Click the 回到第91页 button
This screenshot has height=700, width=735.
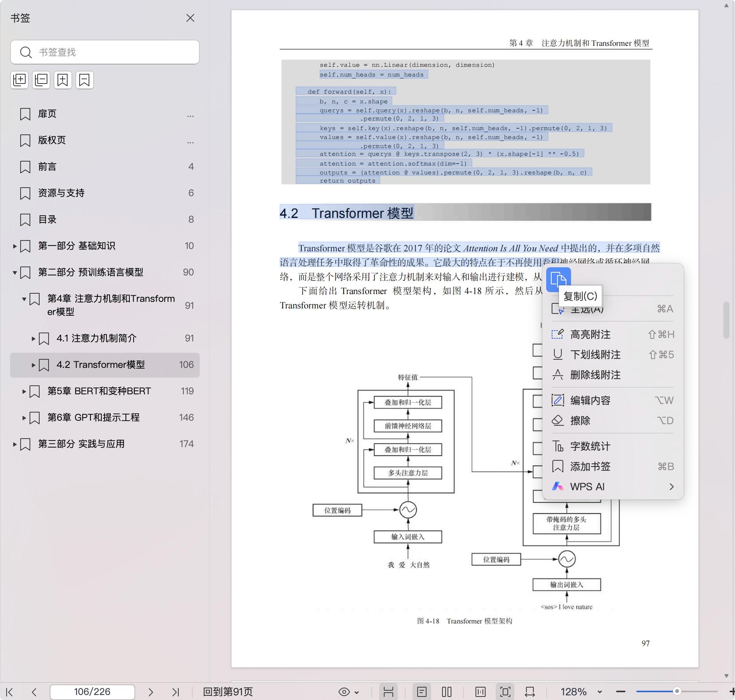(228, 692)
